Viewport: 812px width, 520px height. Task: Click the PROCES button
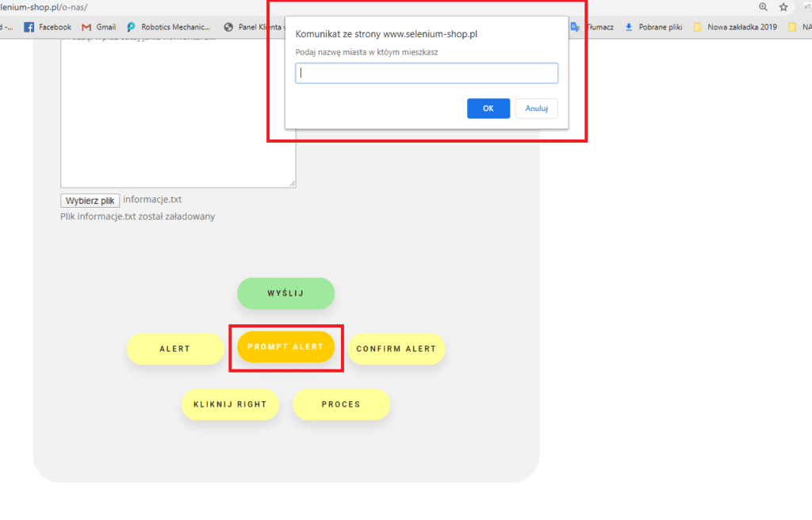coord(341,404)
